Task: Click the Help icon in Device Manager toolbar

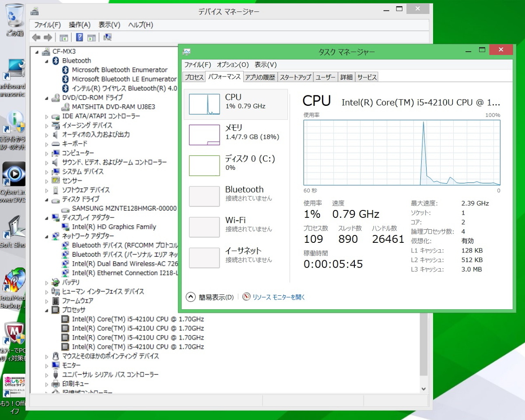Action: 80,38
